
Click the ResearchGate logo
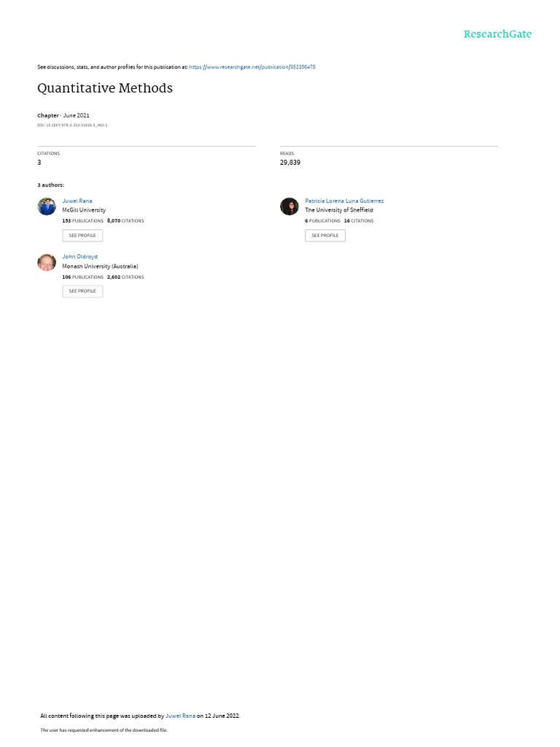coord(497,34)
